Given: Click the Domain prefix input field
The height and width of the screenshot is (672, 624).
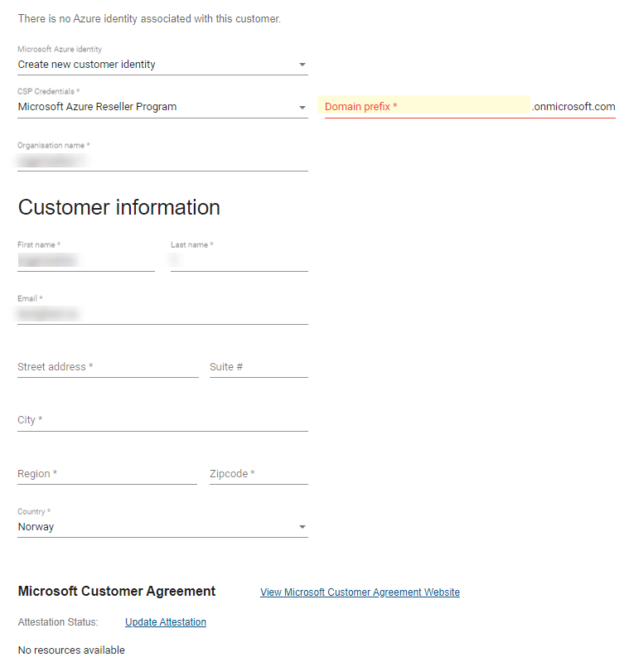Looking at the screenshot, I should point(428,106).
